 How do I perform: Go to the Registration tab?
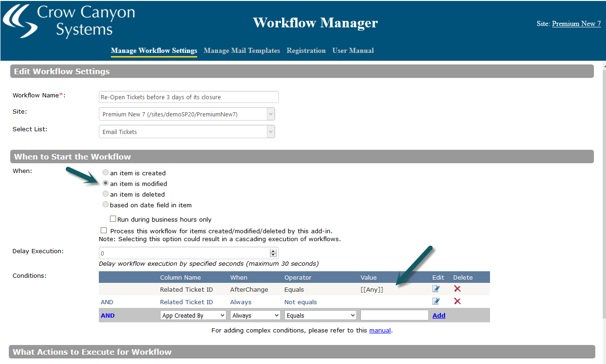coord(306,51)
